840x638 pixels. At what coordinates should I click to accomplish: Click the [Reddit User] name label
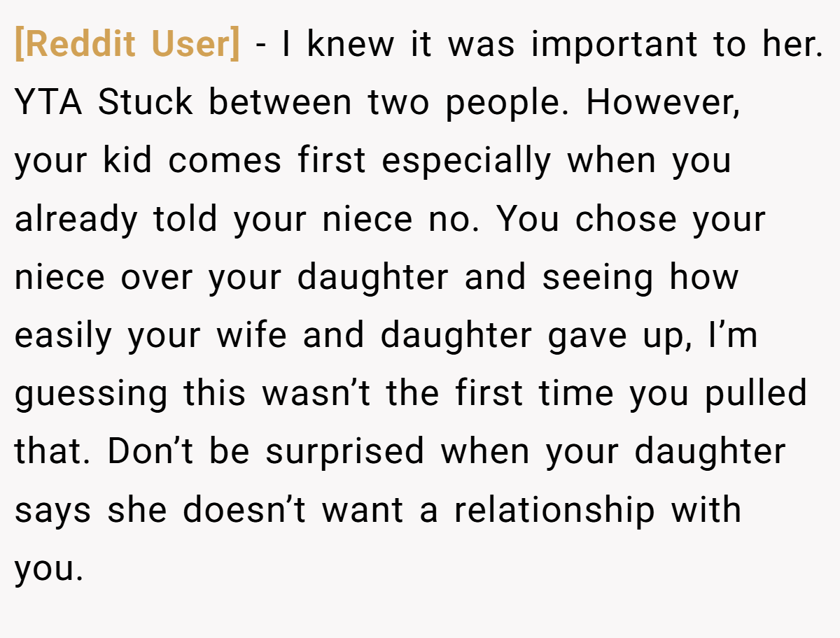(x=127, y=45)
